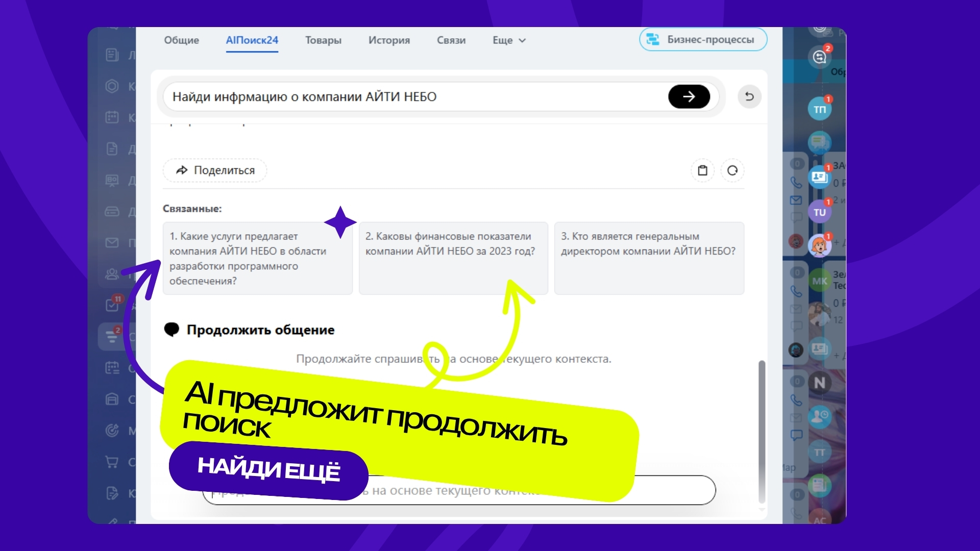Open the История tab
The height and width of the screenshot is (551, 980).
click(389, 40)
